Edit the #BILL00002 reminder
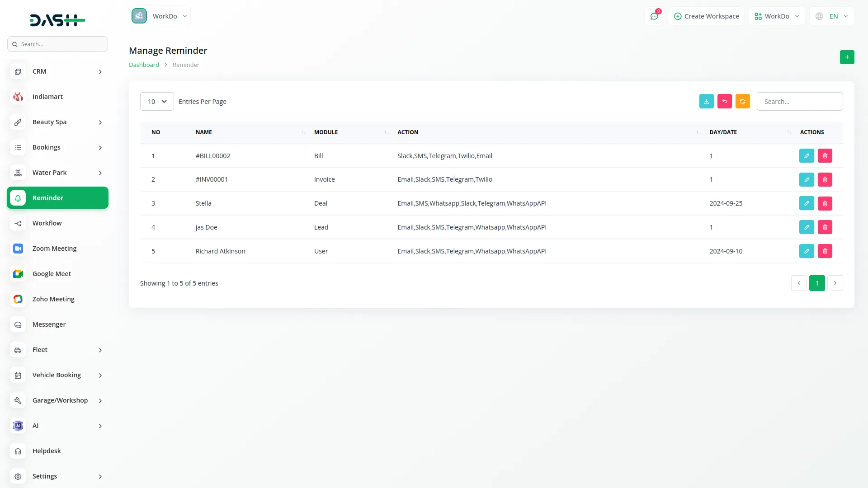The image size is (868, 488). point(806,156)
